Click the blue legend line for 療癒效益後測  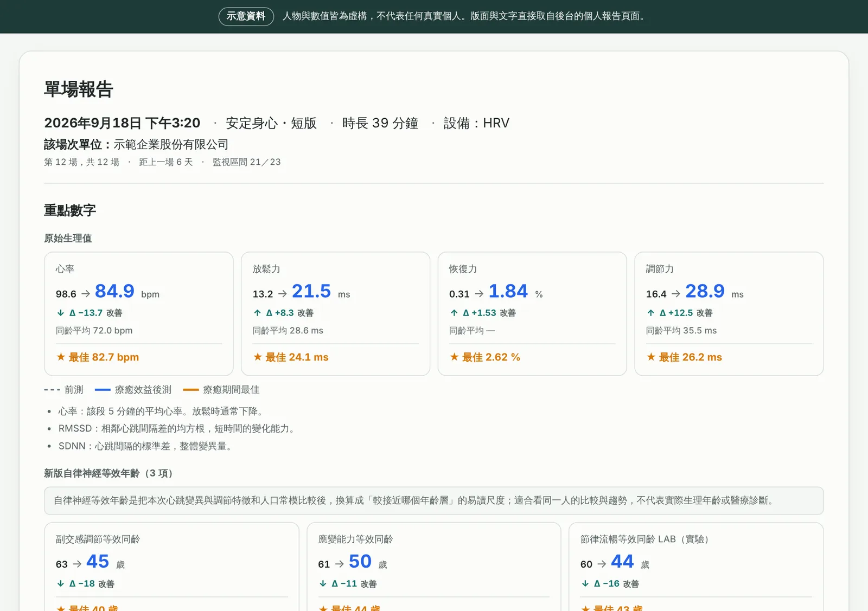point(103,390)
